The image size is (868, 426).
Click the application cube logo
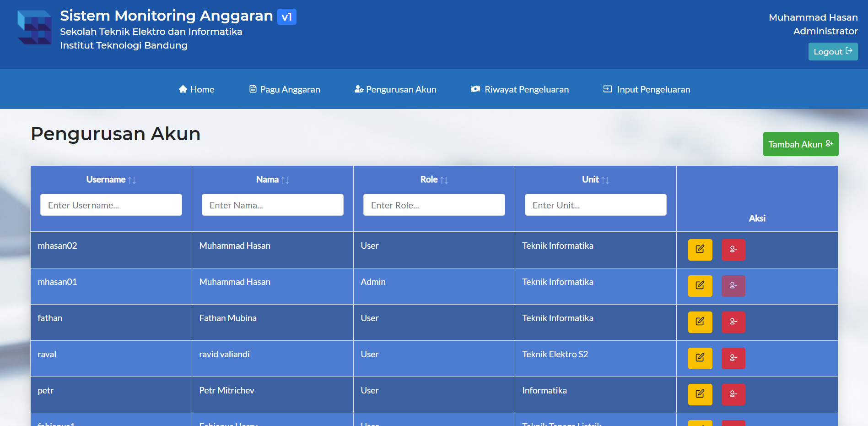(35, 27)
